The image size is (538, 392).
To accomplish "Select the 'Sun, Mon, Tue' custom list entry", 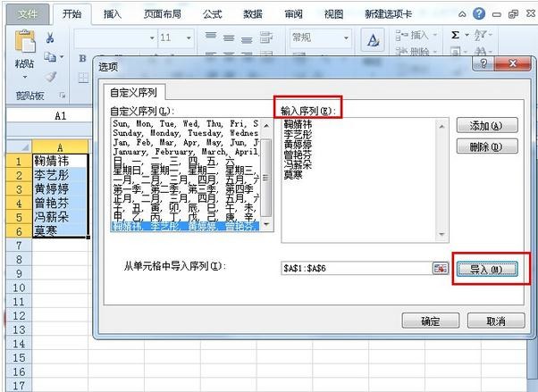I will point(183,123).
